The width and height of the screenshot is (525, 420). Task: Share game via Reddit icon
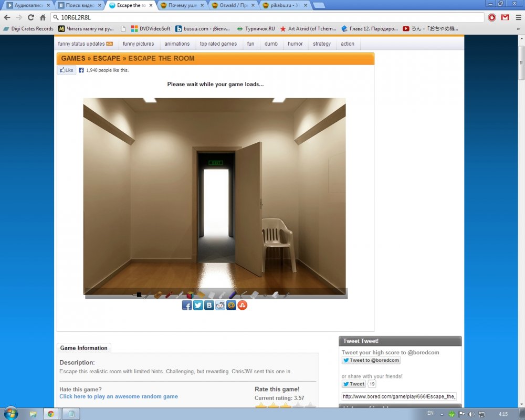220,305
